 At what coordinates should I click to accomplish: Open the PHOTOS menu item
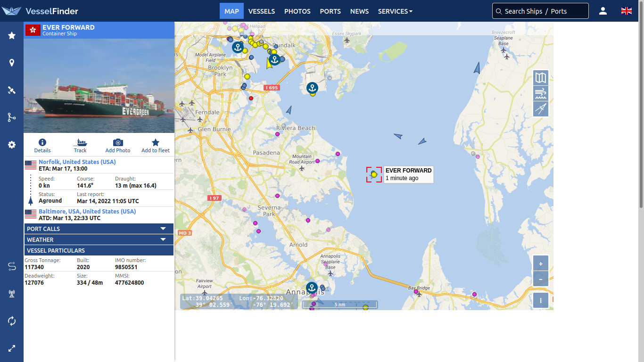pos(297,11)
